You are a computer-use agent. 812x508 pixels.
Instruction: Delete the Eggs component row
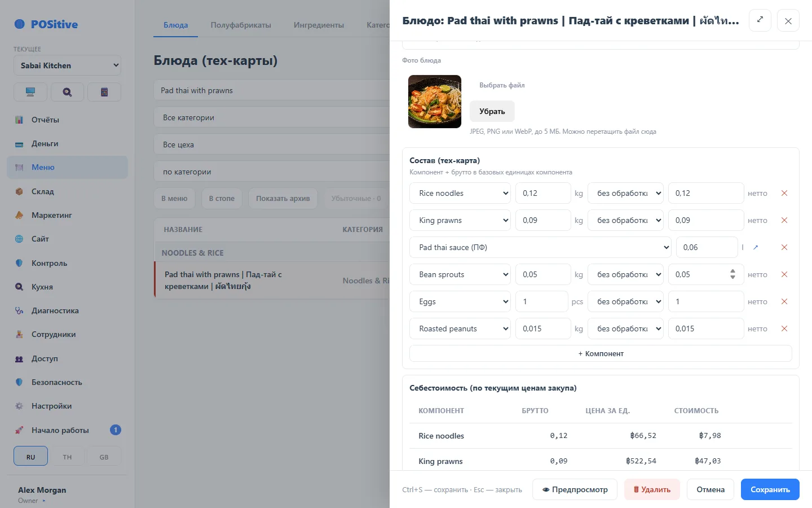784,301
